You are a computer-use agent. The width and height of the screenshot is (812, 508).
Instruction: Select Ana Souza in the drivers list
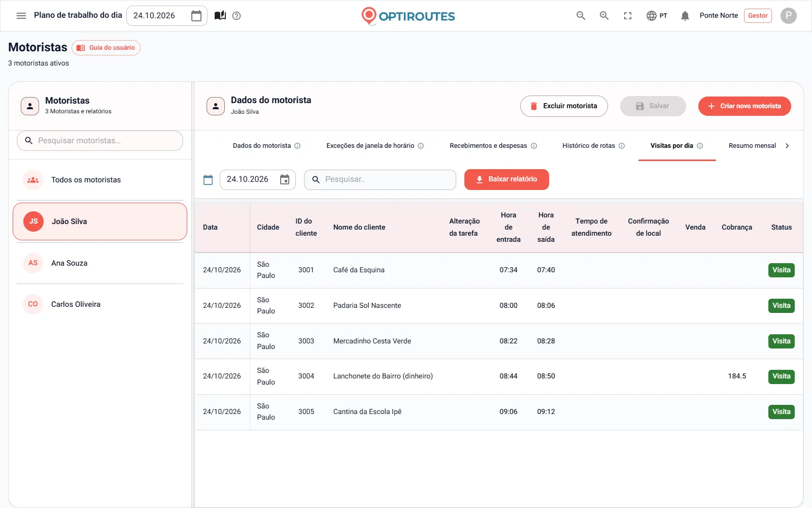(x=100, y=263)
